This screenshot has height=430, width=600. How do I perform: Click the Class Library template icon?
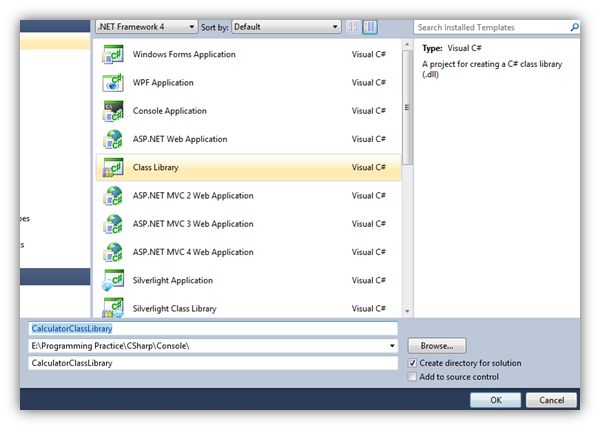[113, 168]
